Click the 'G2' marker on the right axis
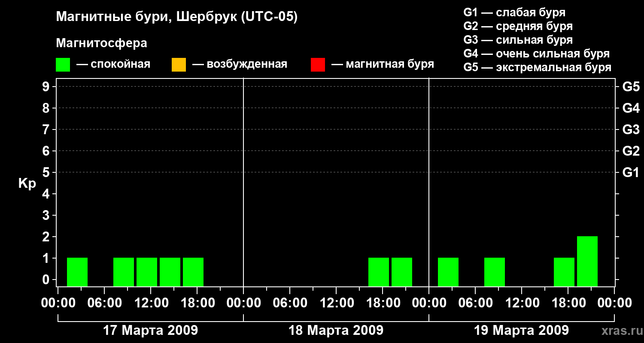This screenshot has height=343, width=644. click(x=631, y=151)
